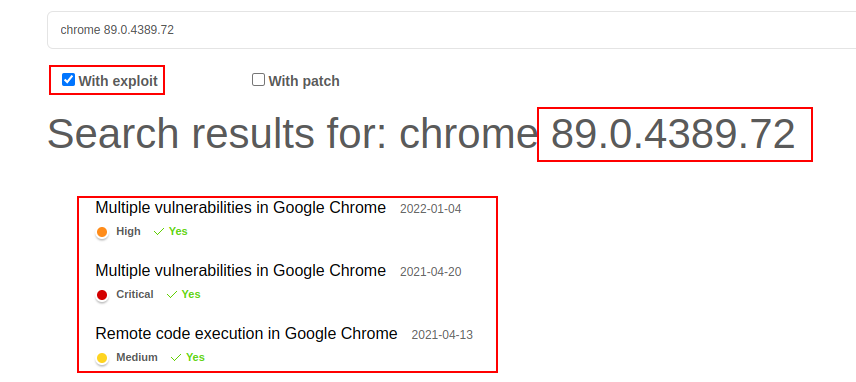Click the green checkmark beside High severity
Screen dimensions: 856x382
pyautogui.click(x=159, y=232)
